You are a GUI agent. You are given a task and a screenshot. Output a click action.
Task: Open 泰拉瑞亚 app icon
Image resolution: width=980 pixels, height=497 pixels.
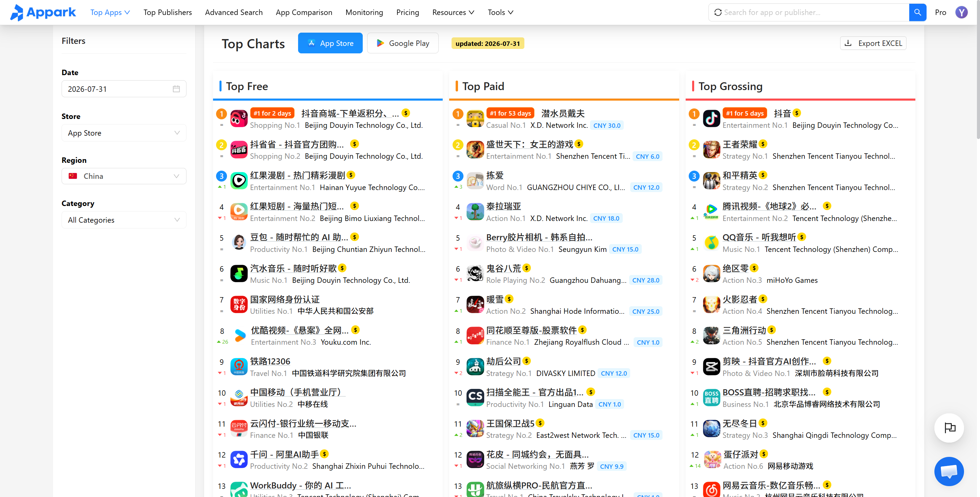click(475, 212)
